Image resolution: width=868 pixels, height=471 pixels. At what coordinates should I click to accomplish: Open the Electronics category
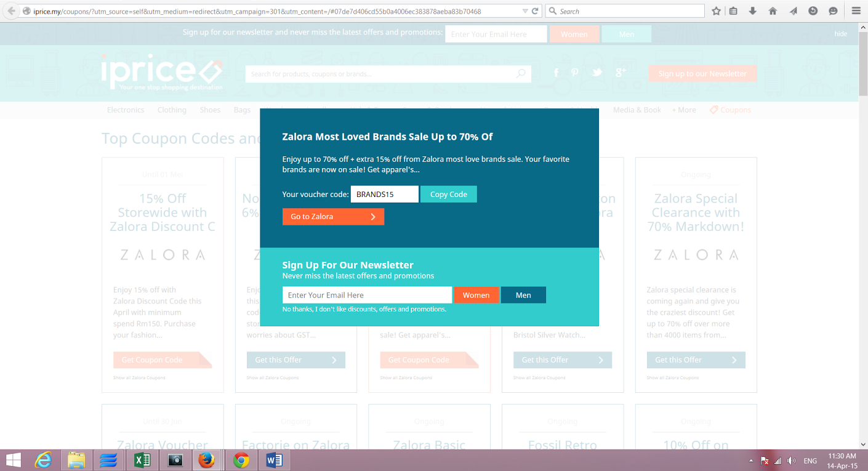click(126, 110)
